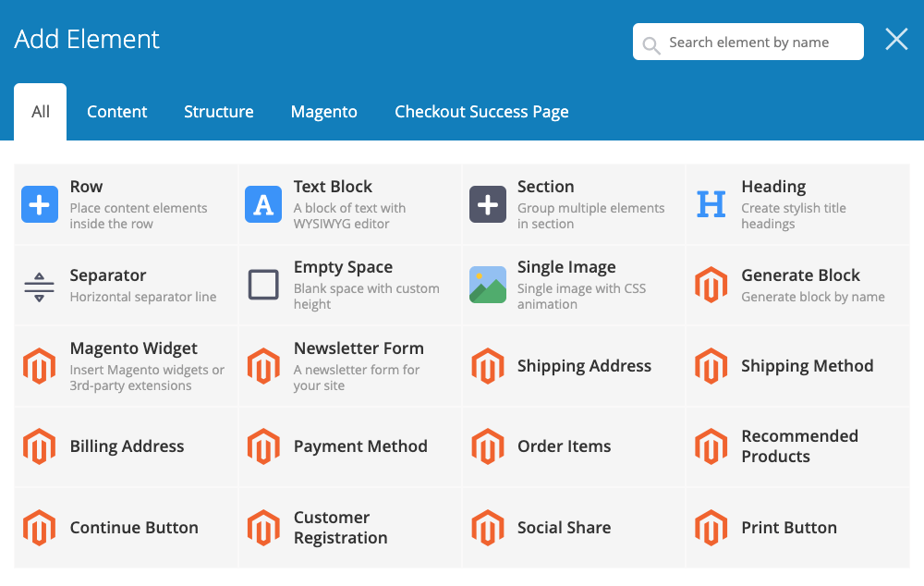Open the Content tab
This screenshot has height=586, width=924.
[x=116, y=112]
